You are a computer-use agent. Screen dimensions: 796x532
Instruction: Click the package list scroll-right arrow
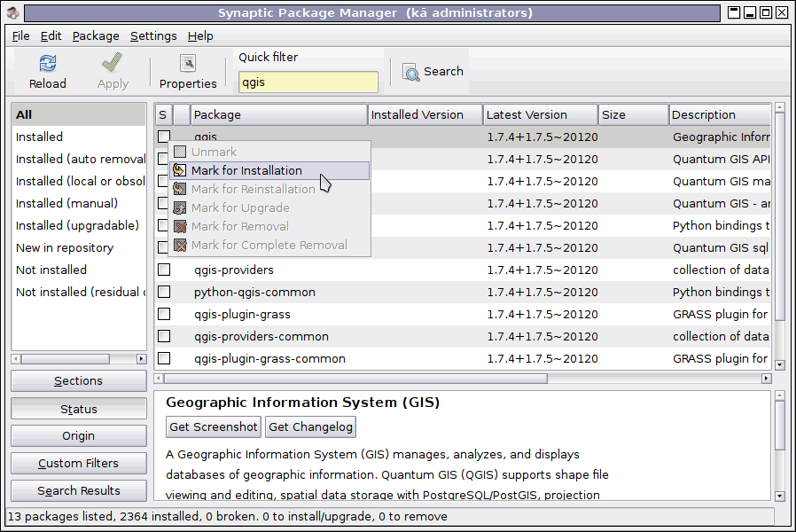pos(766,379)
